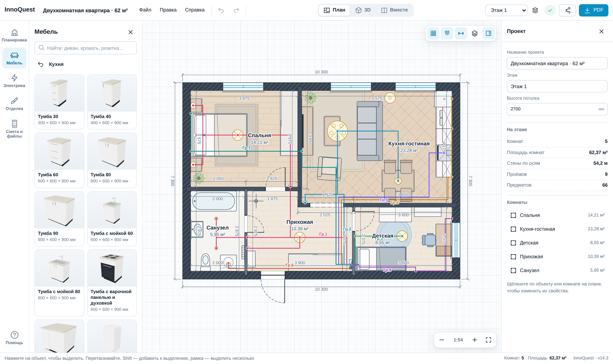Open the Электрика sidebar section
Viewport: 613px width, 364px height.
click(14, 81)
